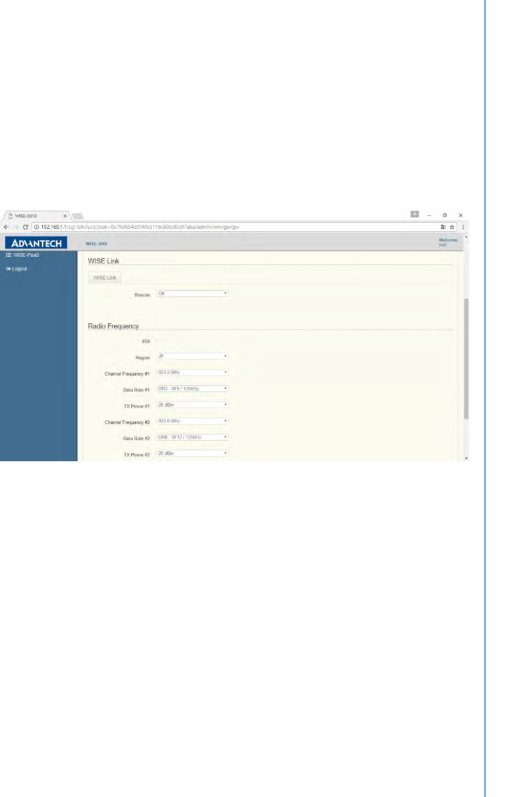
Task: Open Data Rate #1 dropdown
Action: (x=192, y=388)
